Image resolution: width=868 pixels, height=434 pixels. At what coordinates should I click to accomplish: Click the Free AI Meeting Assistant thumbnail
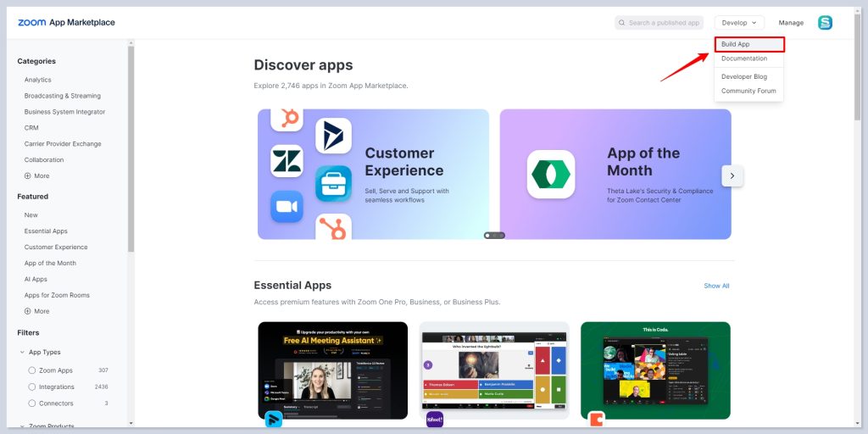(332, 370)
